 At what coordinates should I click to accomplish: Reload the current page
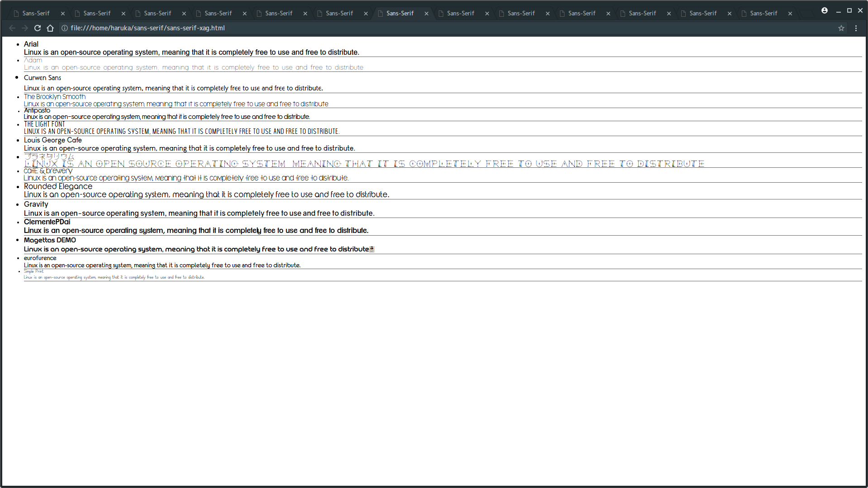(x=38, y=28)
